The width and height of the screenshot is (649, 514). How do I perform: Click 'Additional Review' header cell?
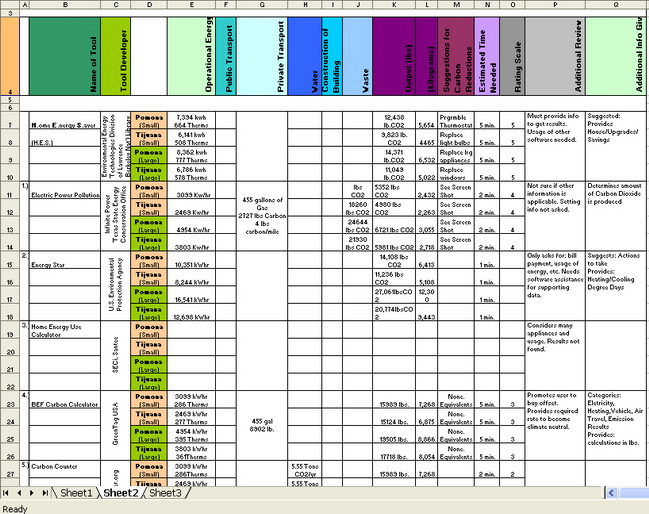[x=555, y=56]
